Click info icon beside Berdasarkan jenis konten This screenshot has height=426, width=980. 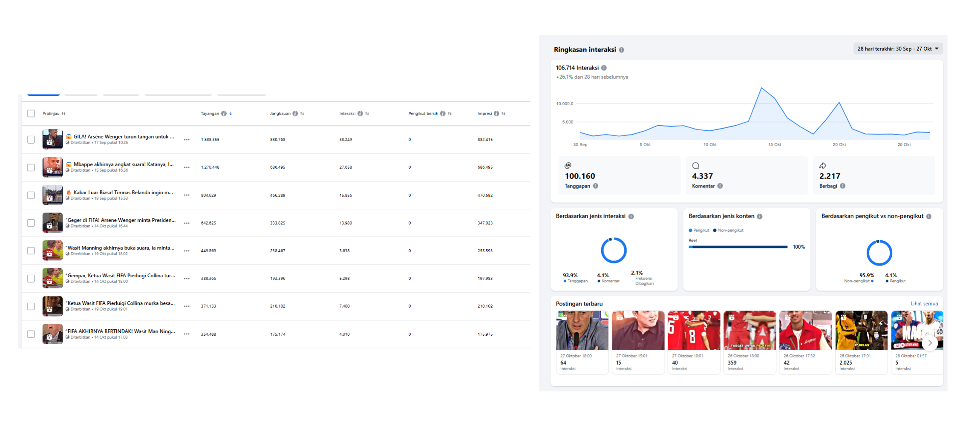pyautogui.click(x=760, y=216)
